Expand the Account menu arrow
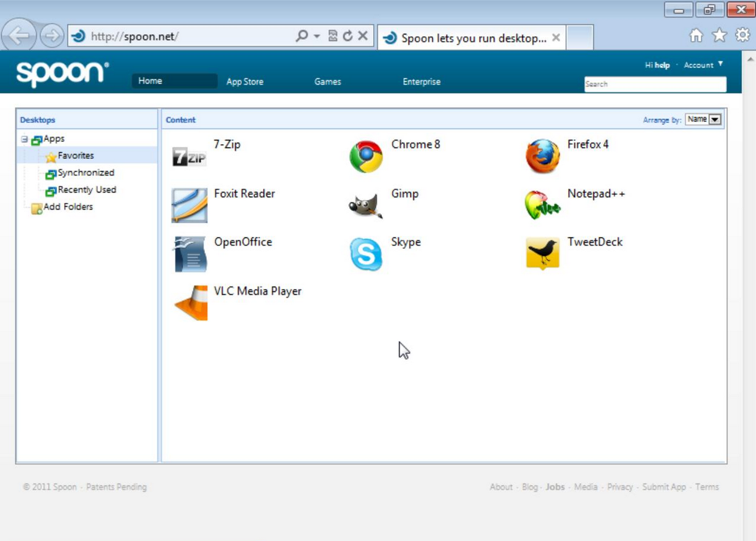Viewport: 756px width, 541px height. [x=720, y=64]
